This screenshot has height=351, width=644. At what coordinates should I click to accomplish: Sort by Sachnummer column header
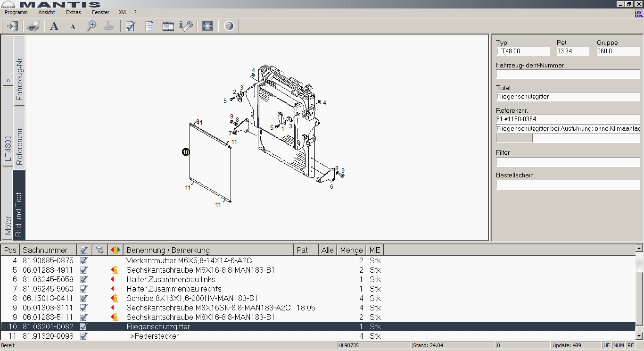48,250
